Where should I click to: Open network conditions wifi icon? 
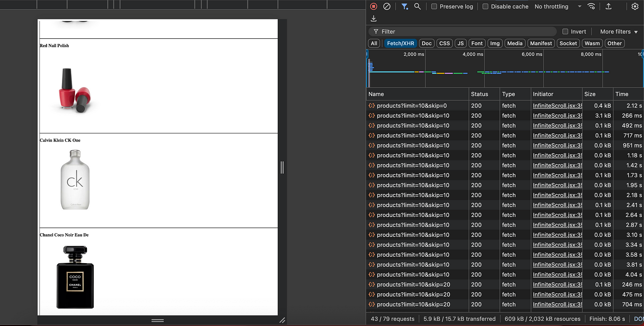coord(591,6)
